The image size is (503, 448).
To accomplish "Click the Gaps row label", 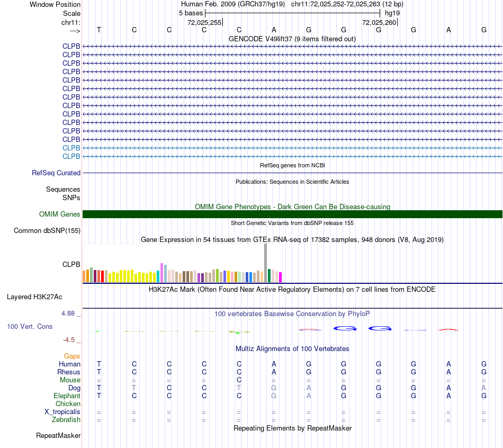I will tap(72, 356).
